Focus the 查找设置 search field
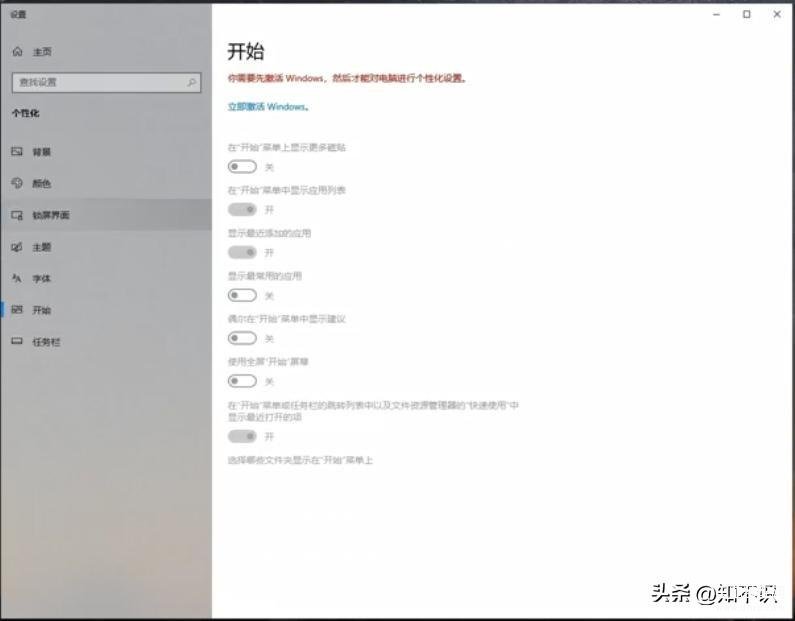Image resolution: width=795 pixels, height=621 pixels. coord(106,82)
